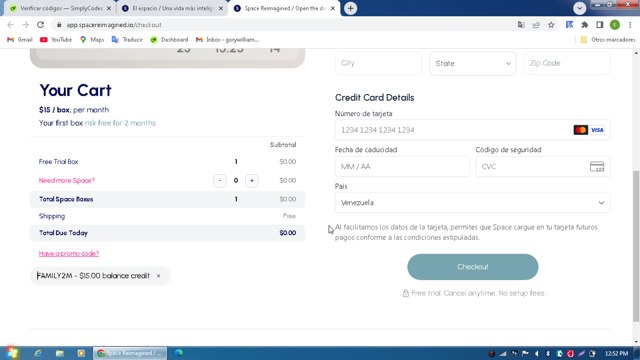Open Chrome three-dot menu
The width and height of the screenshot is (640, 360).
630,25
